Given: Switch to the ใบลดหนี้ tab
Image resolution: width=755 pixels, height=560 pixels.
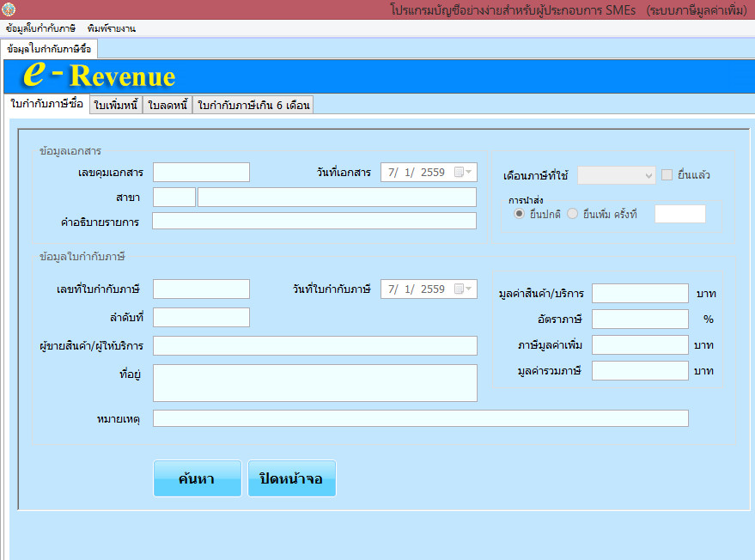Looking at the screenshot, I should click(167, 105).
